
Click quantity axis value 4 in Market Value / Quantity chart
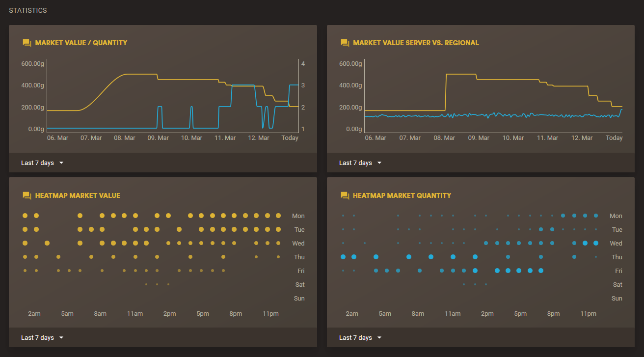tap(303, 64)
